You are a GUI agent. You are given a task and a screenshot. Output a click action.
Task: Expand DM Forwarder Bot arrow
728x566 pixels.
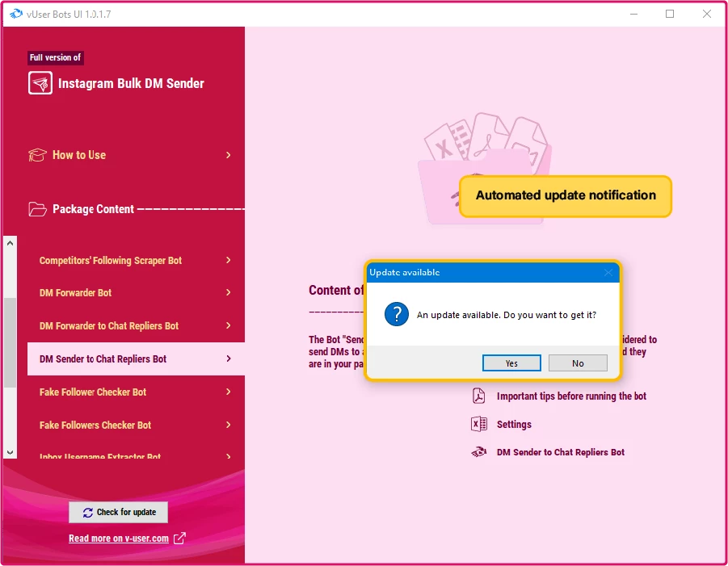click(229, 292)
